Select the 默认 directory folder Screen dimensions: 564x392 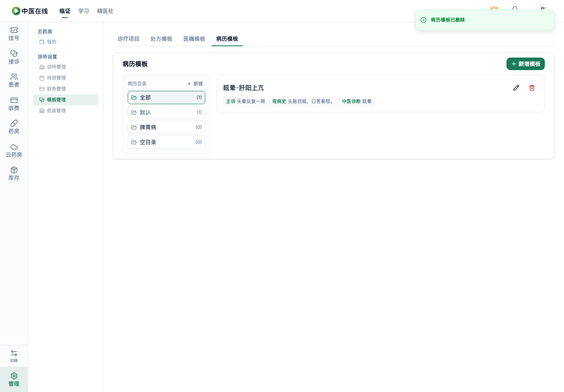[166, 112]
